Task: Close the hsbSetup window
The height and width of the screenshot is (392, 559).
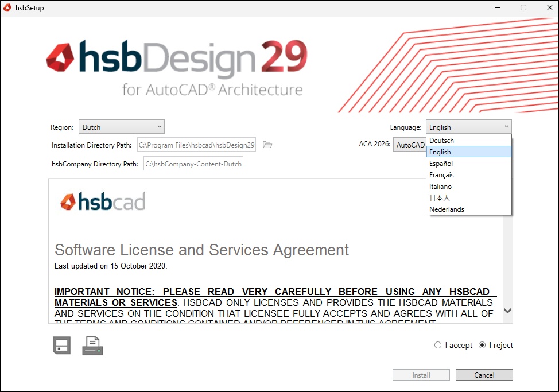Action: click(550, 7)
